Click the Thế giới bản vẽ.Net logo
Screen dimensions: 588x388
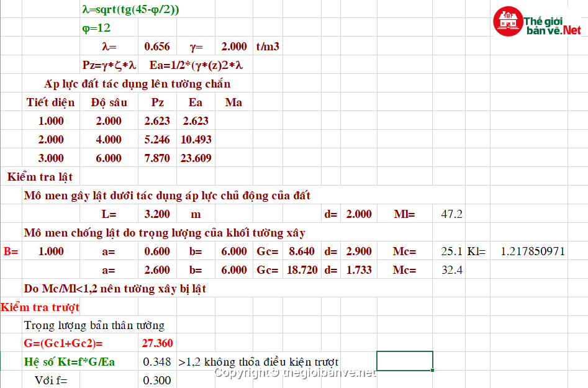coord(537,21)
